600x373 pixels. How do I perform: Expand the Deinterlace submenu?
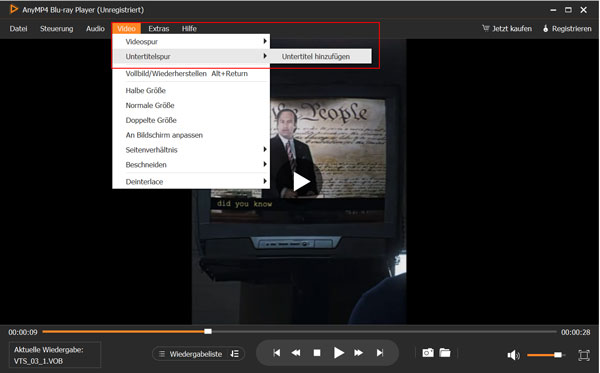[191, 181]
